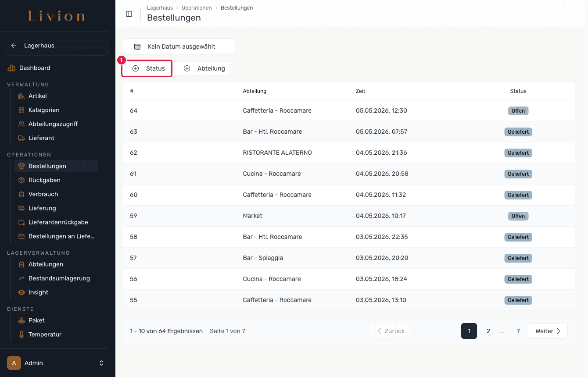This screenshot has height=377, width=588.
Task: Open the Kein Datum ausgewählt date picker
Action: coord(179,46)
